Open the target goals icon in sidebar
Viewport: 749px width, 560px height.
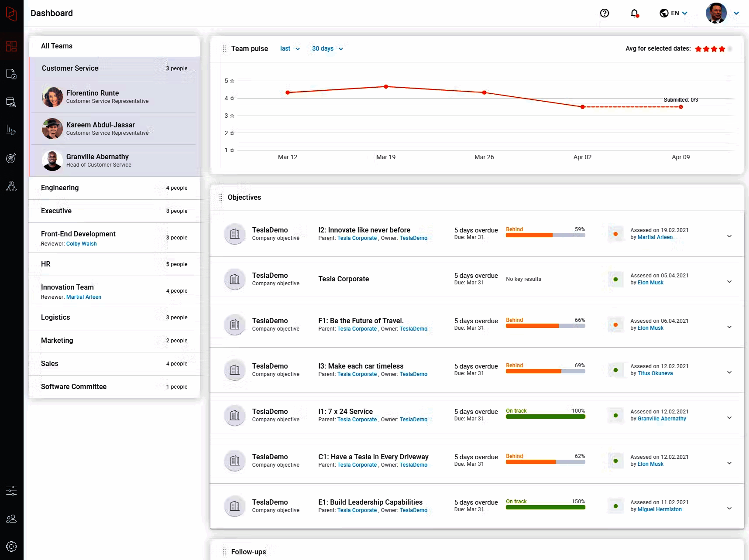coord(11,158)
